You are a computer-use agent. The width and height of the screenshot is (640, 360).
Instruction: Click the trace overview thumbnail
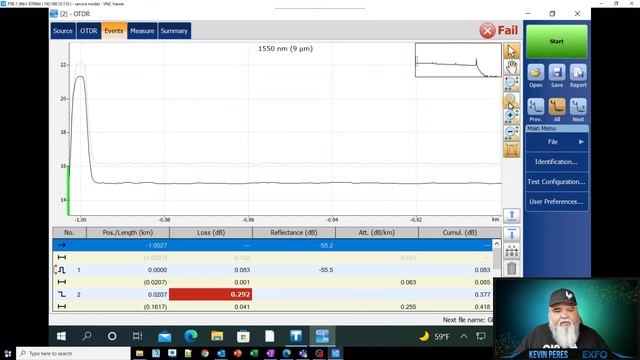click(x=458, y=60)
